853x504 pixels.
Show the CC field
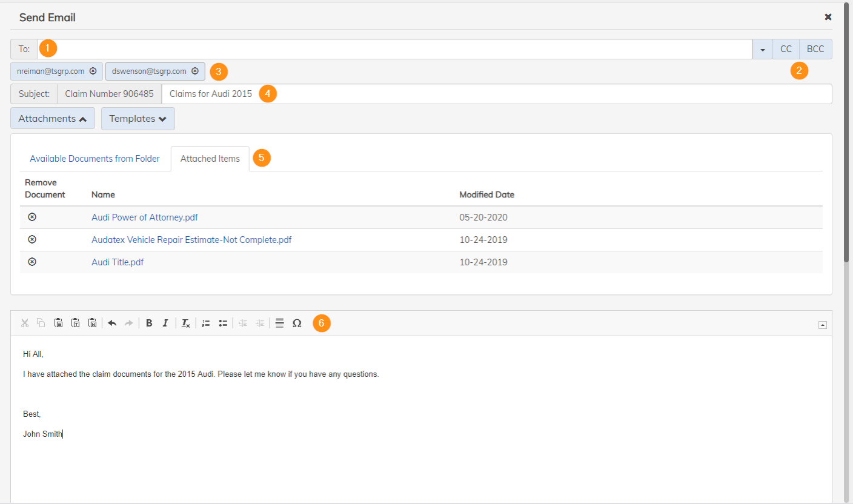tap(786, 49)
